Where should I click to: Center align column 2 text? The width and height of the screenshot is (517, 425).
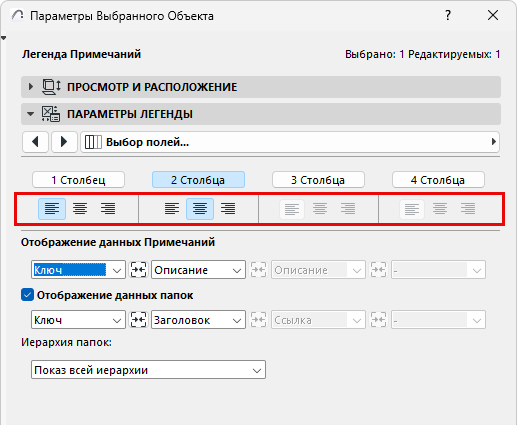click(x=200, y=209)
